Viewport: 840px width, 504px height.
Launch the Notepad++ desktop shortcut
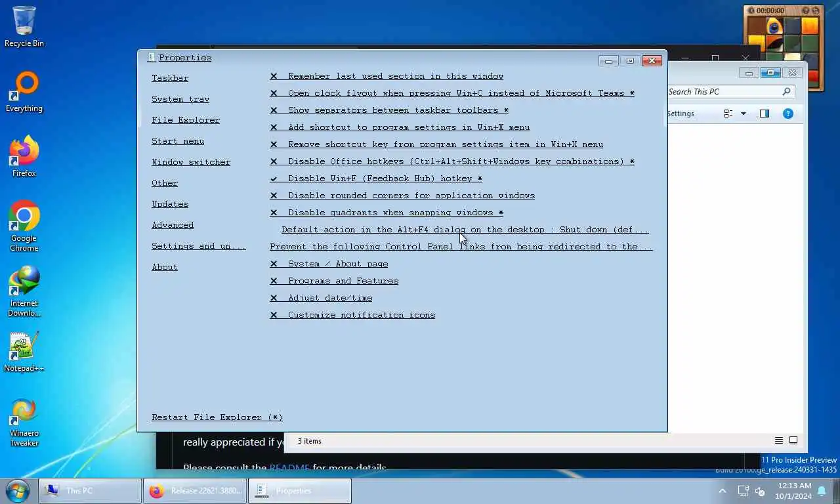point(24,351)
